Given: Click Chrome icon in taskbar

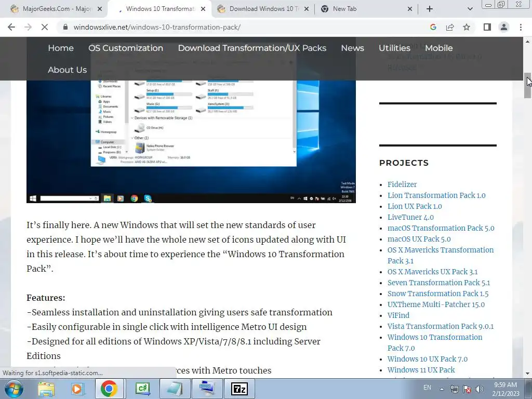Looking at the screenshot, I should click(x=109, y=389).
